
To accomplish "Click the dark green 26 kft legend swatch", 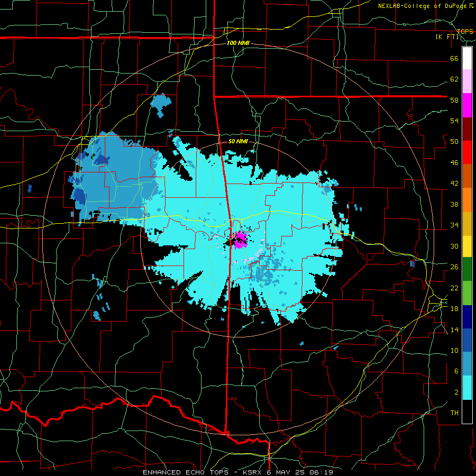I will coord(467,269).
